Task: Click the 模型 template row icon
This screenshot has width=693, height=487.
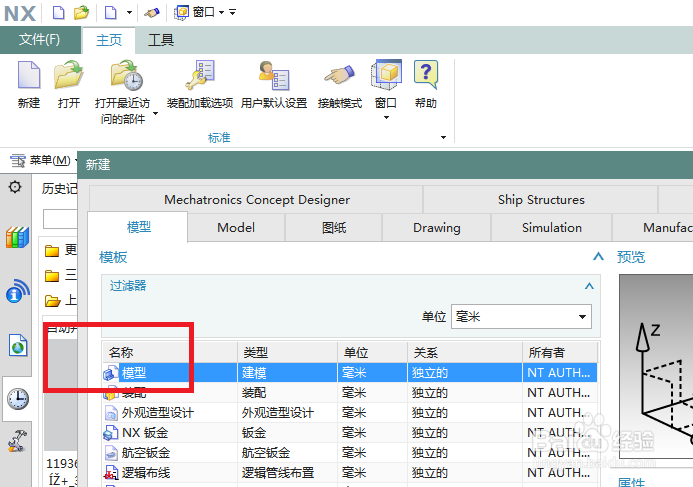Action: [x=111, y=373]
